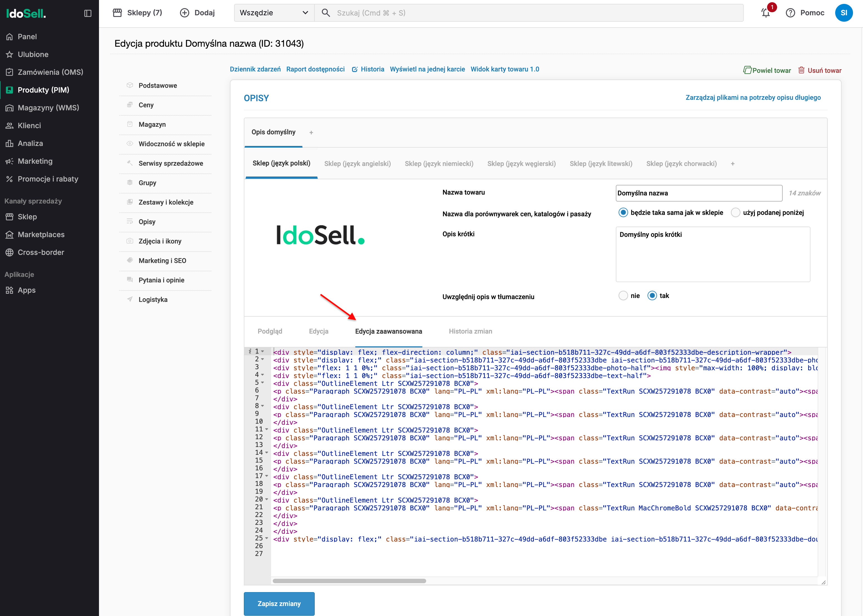Viewport: 863px width, 616px height.
Task: Open Zarządzaj plikami na potrzeby opisu długiego
Action: (753, 98)
